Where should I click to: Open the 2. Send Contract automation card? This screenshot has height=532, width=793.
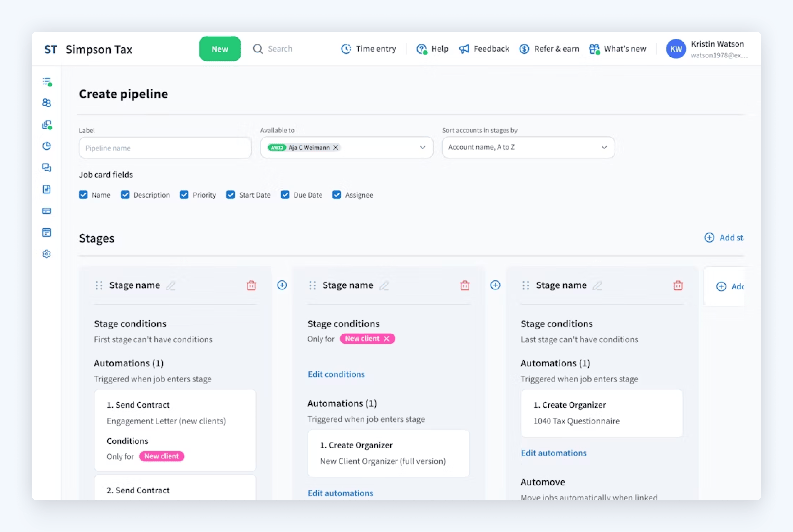tap(175, 488)
